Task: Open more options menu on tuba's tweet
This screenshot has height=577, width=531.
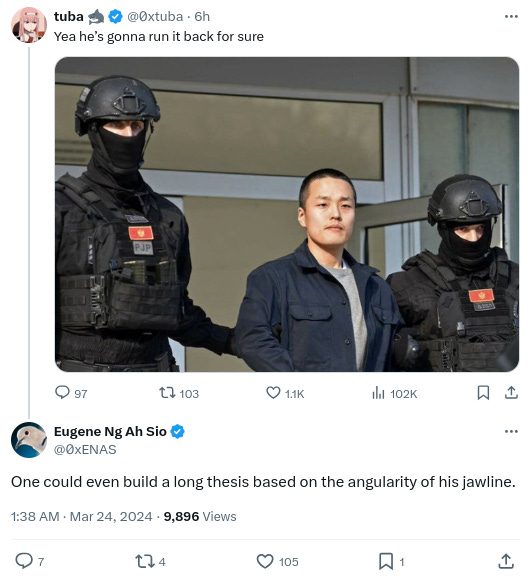Action: coord(511,17)
